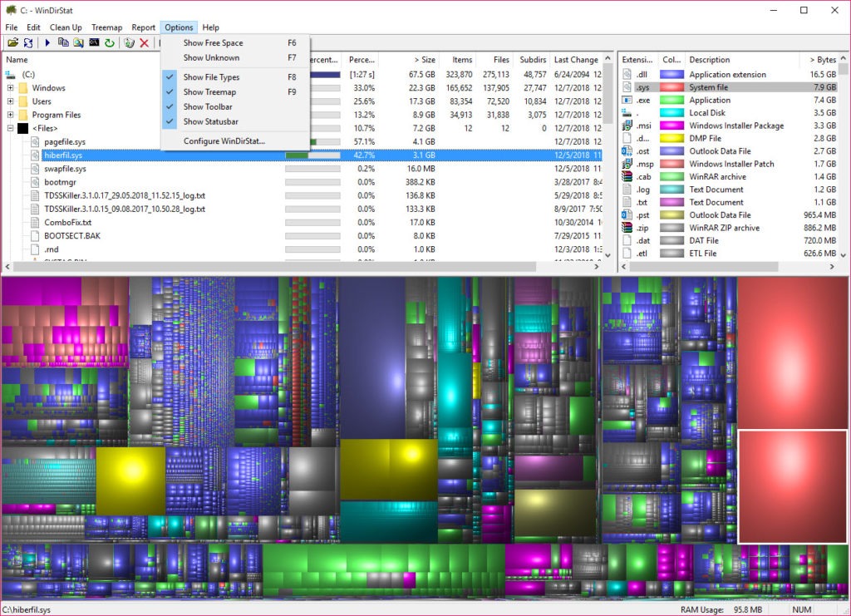
Task: Click the Command Prompt Here icon
Action: pos(94,42)
